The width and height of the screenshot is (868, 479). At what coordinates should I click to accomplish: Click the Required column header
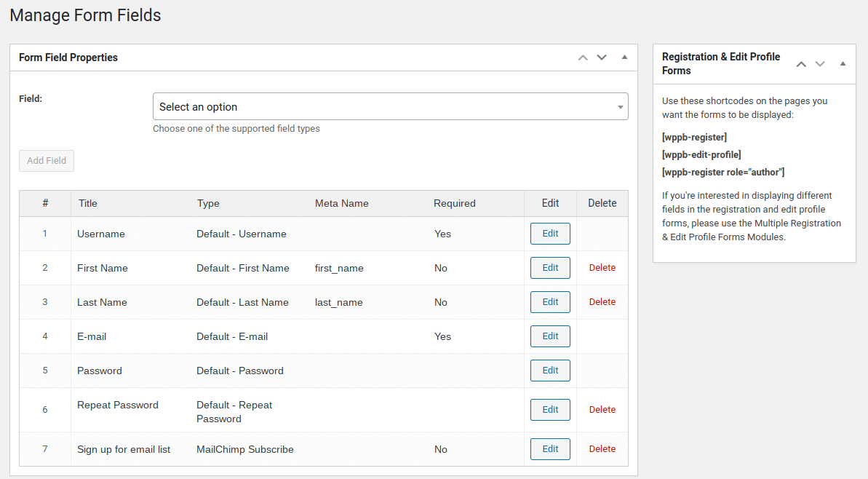[455, 203]
